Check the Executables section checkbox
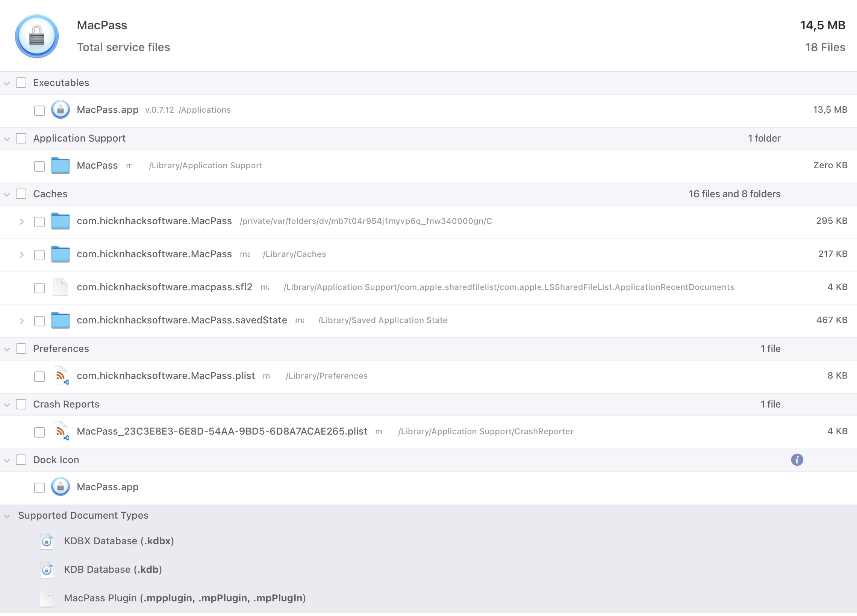 click(x=21, y=82)
